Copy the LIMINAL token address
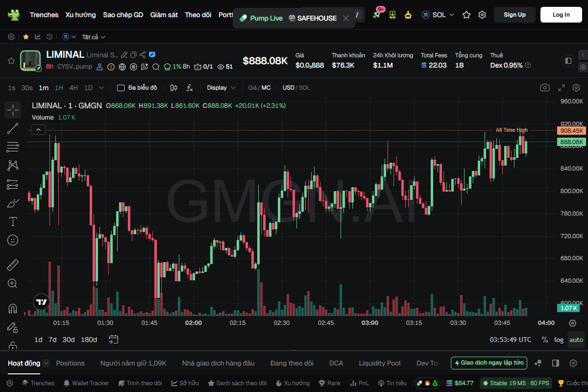 pos(134,54)
